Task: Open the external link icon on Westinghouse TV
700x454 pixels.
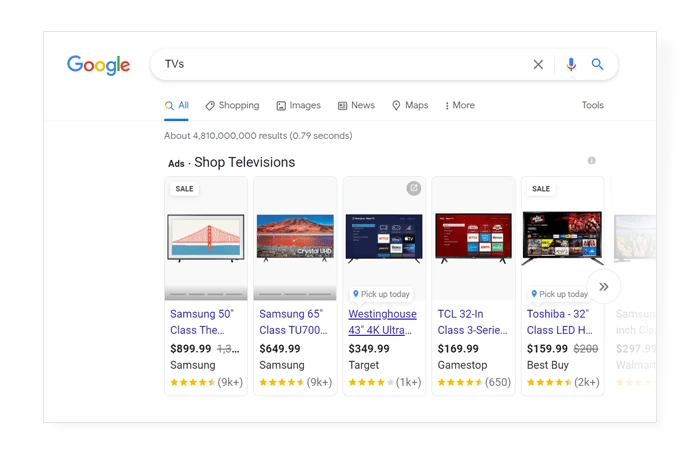Action: (x=414, y=188)
